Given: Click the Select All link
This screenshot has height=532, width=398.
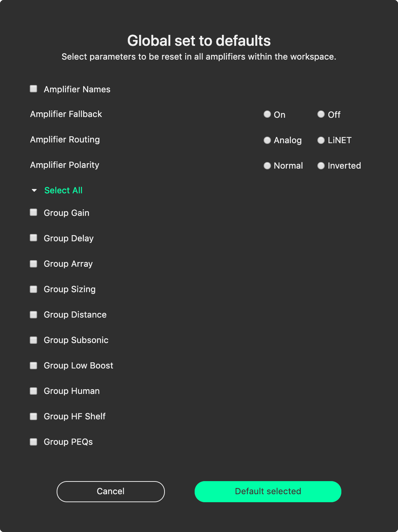Looking at the screenshot, I should pyautogui.click(x=63, y=190).
